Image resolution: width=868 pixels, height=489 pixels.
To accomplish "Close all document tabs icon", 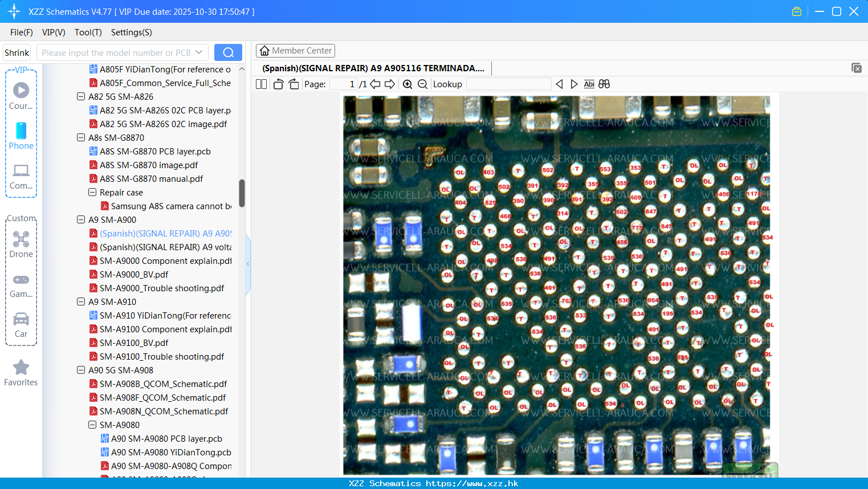I will (857, 68).
